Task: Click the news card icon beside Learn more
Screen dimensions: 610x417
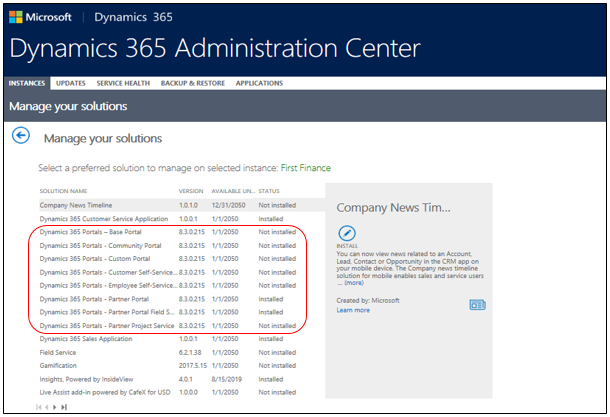Action: click(x=477, y=305)
